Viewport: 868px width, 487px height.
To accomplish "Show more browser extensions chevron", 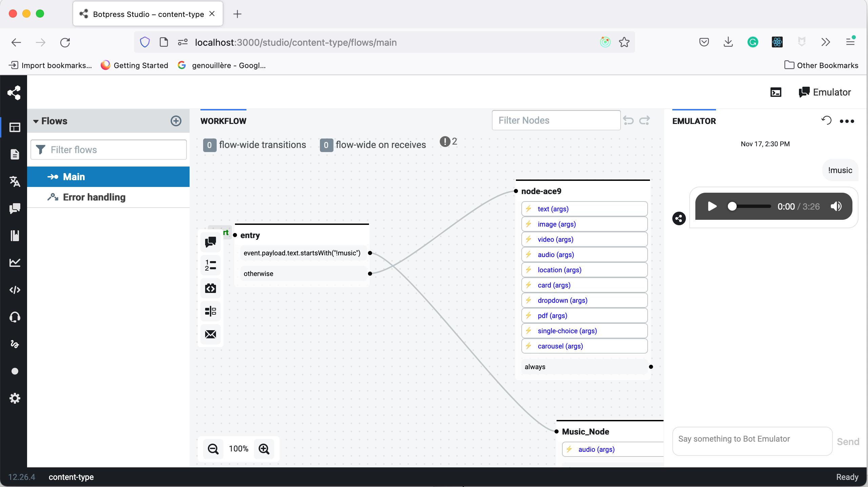I will [x=826, y=42].
